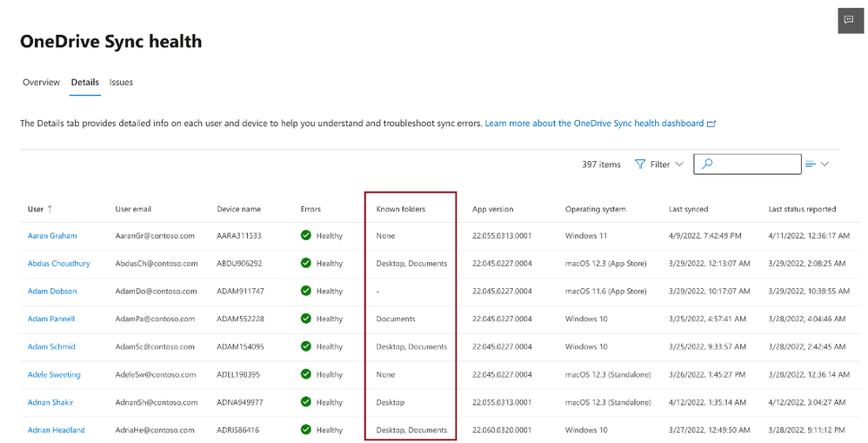868x443 pixels.
Task: Expand the Filter dropdown chevron
Action: pos(679,164)
